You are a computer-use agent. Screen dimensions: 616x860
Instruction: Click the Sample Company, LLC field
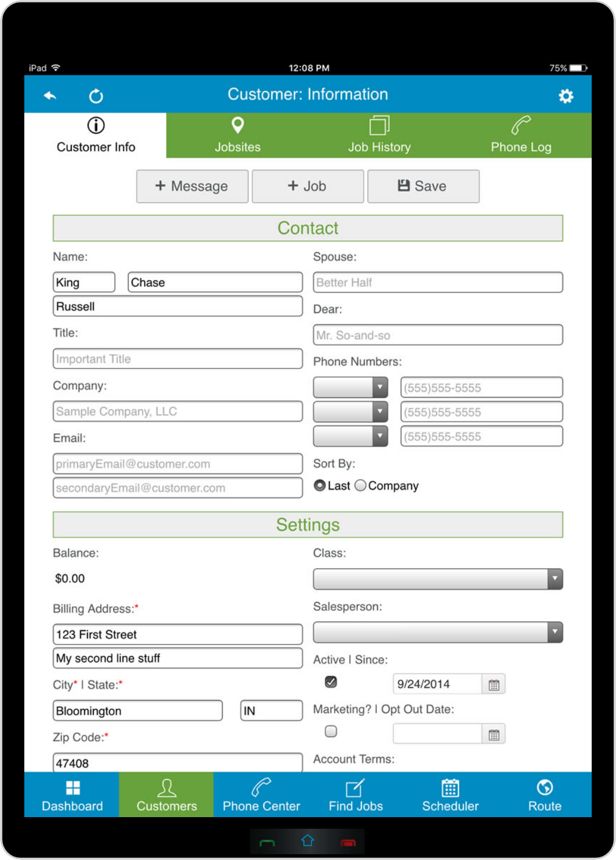(178, 411)
